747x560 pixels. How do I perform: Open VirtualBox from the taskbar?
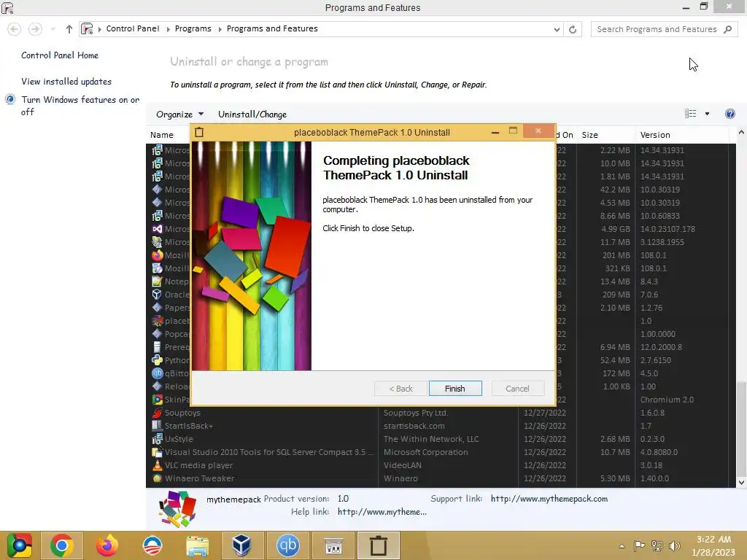coord(241,545)
